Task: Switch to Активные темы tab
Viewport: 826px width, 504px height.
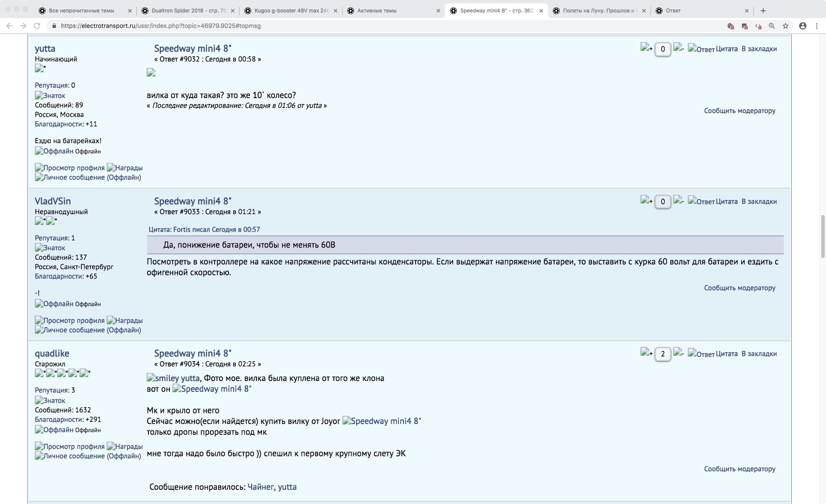Action: tap(377, 11)
